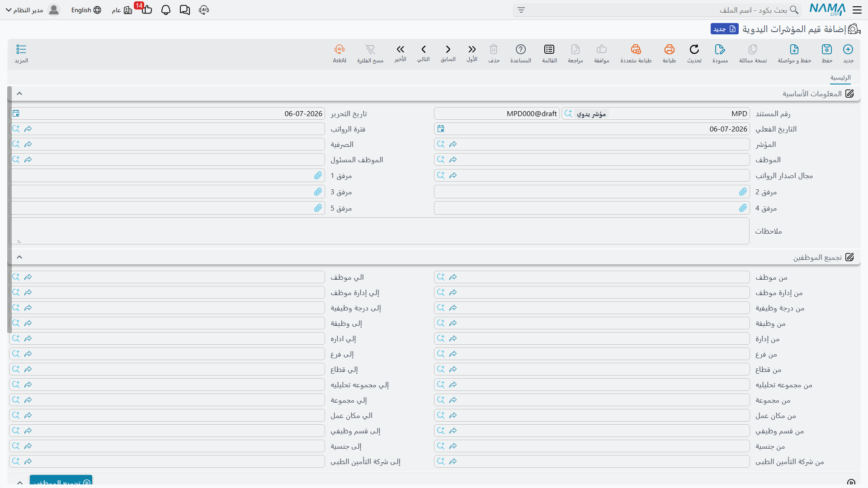Open the AskAI toolbar icon
Viewport: 868px width, 488px height.
click(340, 49)
